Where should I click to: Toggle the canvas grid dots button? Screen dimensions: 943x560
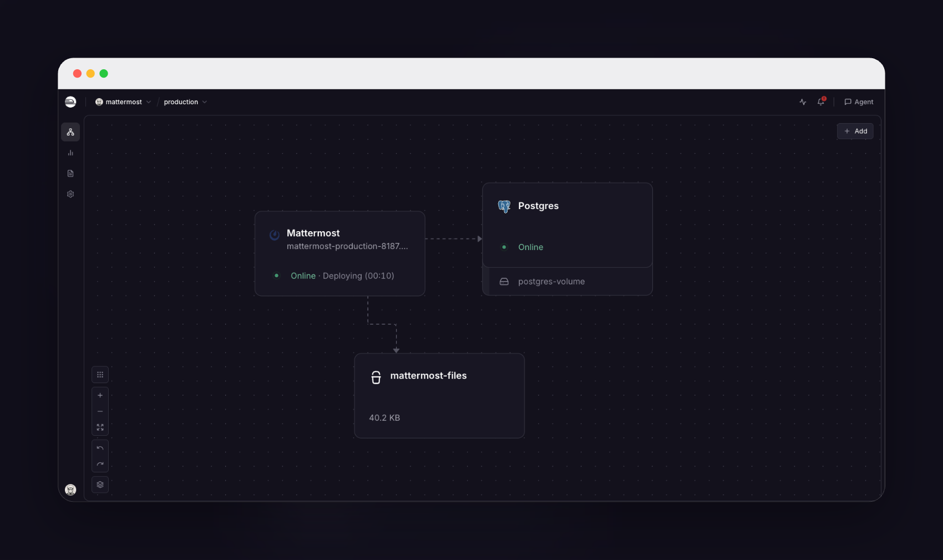(x=100, y=375)
